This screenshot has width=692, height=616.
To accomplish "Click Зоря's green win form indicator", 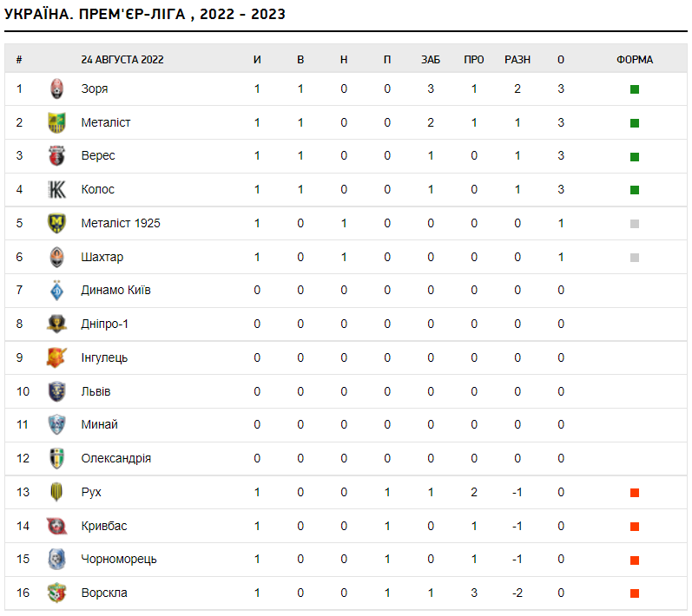I will click(635, 89).
